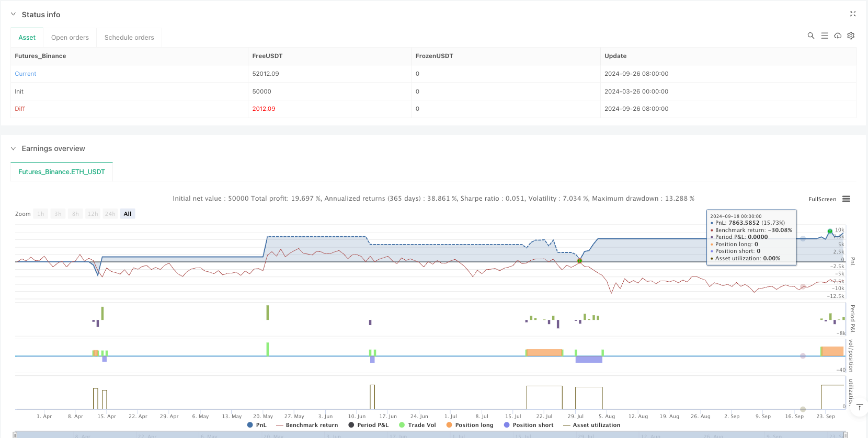Click the 52012.09 FreeUSDT value
This screenshot has height=438, width=868.
click(266, 74)
